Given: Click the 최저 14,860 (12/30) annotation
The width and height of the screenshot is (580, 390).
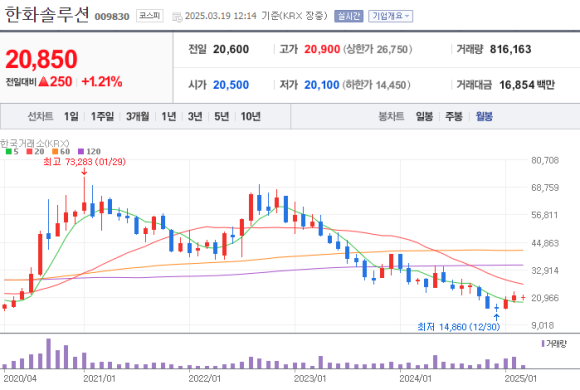Looking at the screenshot, I should [459, 327].
